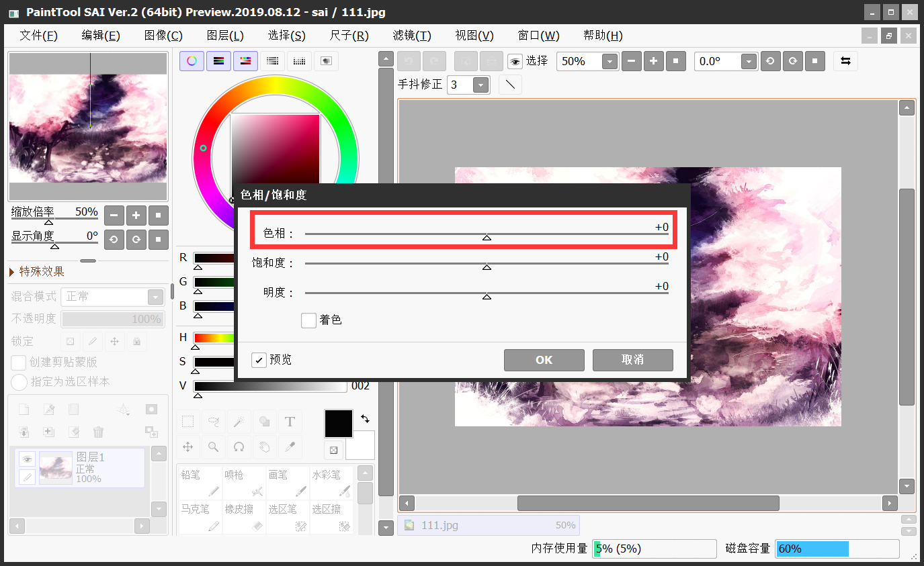
Task: Click 取消 to cancel the dialog
Action: coord(633,360)
